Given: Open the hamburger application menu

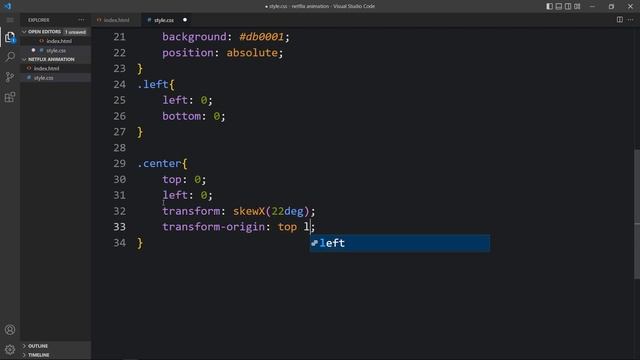Looking at the screenshot, I should 10,20.
